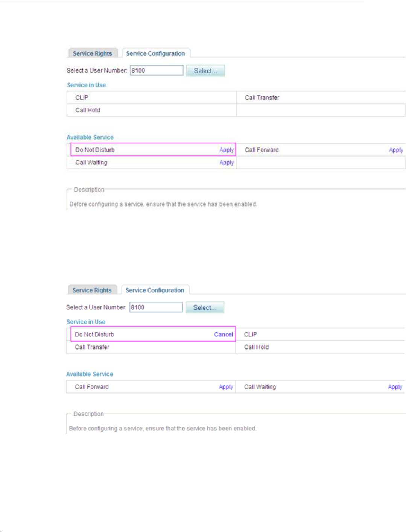Click the upper Select... button
406x532 pixels.
tap(205, 71)
